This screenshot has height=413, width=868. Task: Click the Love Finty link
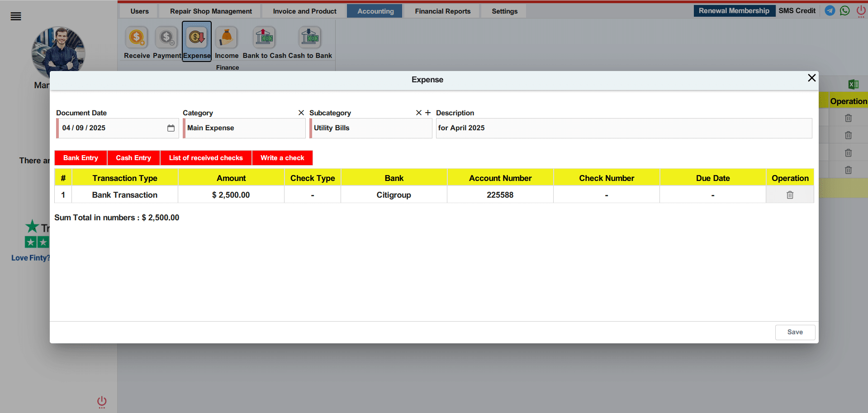30,258
